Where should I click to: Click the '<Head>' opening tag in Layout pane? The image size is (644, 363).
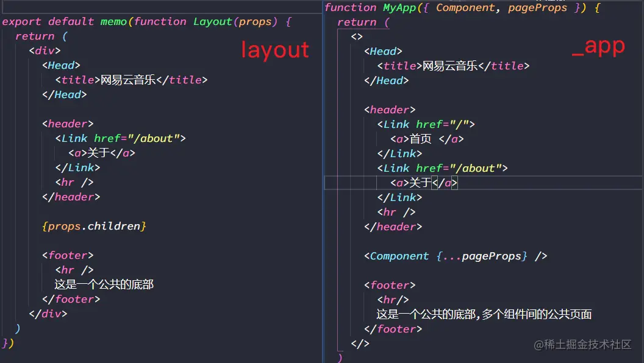point(61,65)
